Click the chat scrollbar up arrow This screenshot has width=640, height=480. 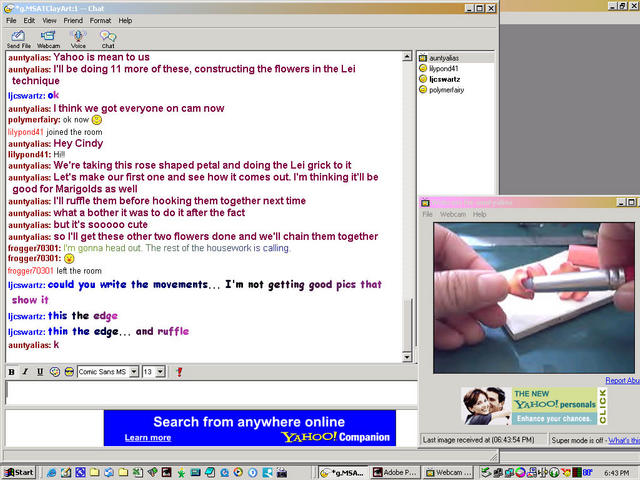pyautogui.click(x=407, y=56)
